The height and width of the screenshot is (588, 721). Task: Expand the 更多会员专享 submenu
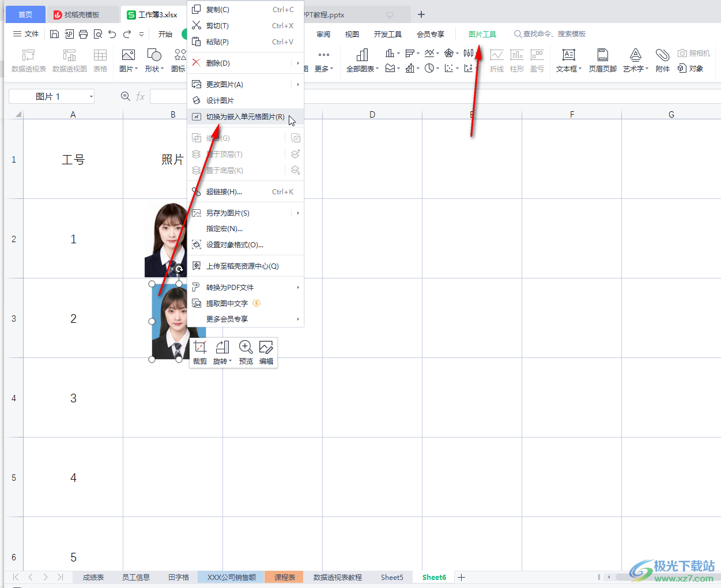click(x=298, y=319)
